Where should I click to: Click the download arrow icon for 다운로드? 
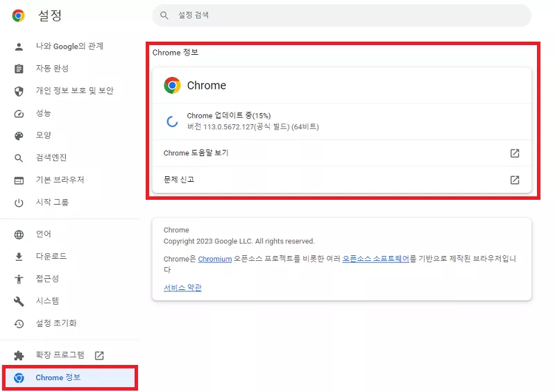19,257
